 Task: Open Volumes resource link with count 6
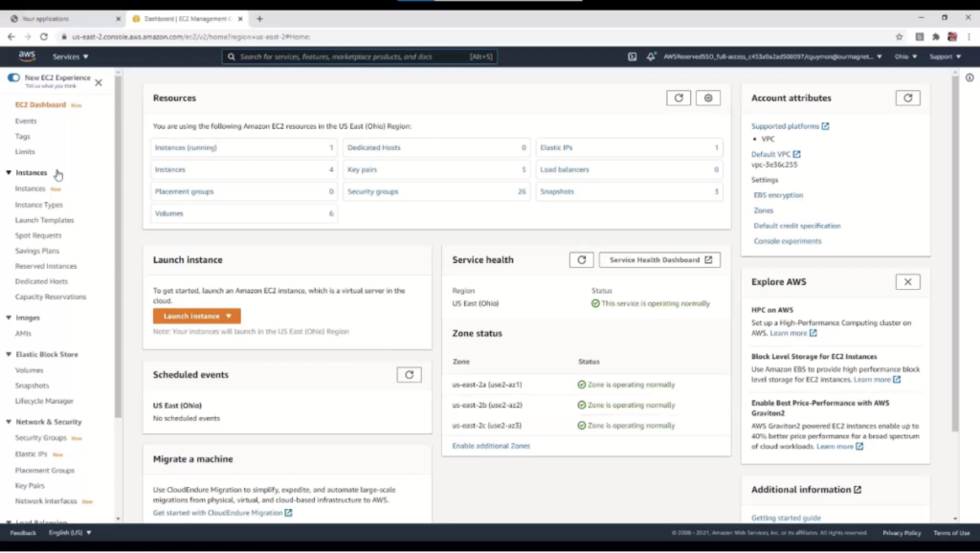tap(168, 213)
